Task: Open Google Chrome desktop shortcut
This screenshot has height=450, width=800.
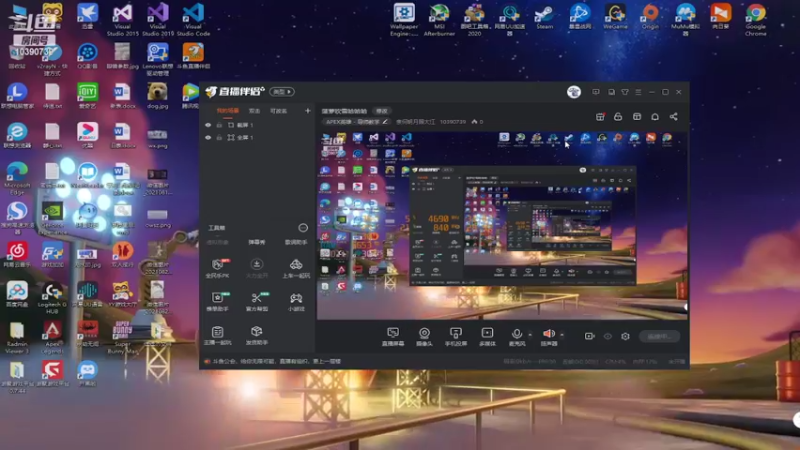Action: [x=756, y=19]
